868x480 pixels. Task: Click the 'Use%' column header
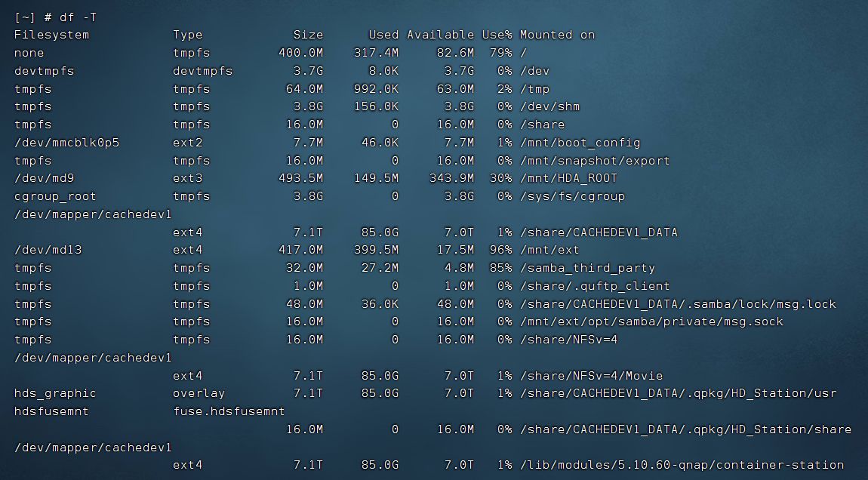[x=497, y=35]
